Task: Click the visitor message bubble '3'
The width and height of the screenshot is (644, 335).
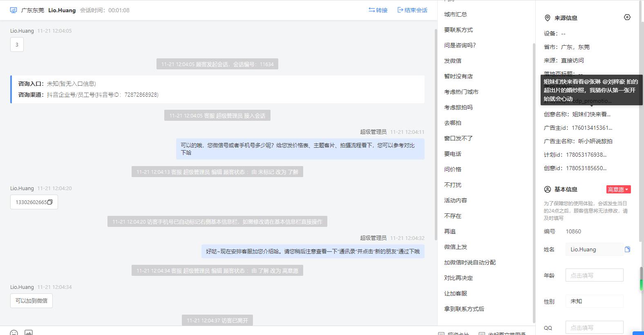Action: [x=17, y=44]
